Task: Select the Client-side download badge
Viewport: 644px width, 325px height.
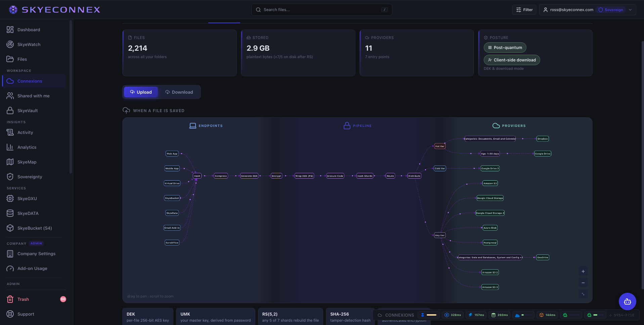Action: 512,60
